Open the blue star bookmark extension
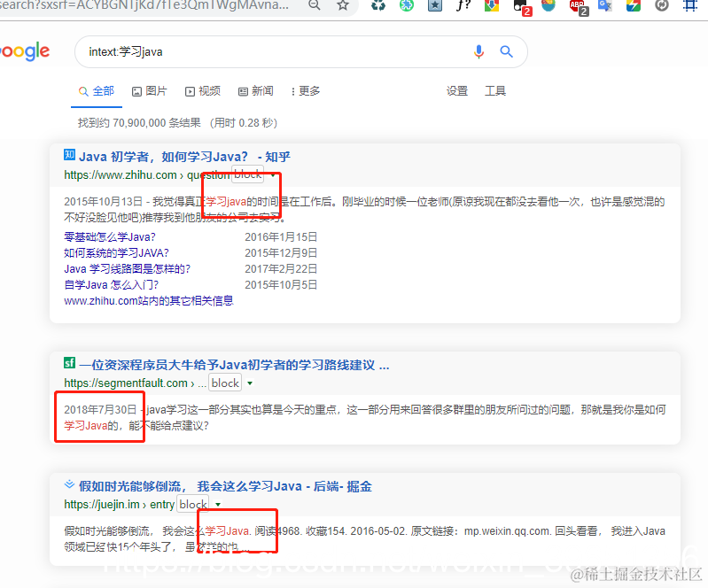 435,5
